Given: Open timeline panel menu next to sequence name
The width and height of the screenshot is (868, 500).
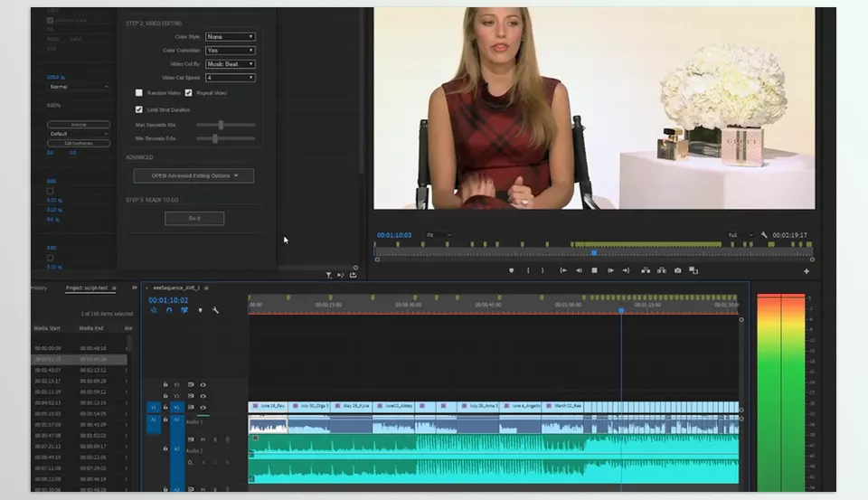Looking at the screenshot, I should click(x=206, y=288).
